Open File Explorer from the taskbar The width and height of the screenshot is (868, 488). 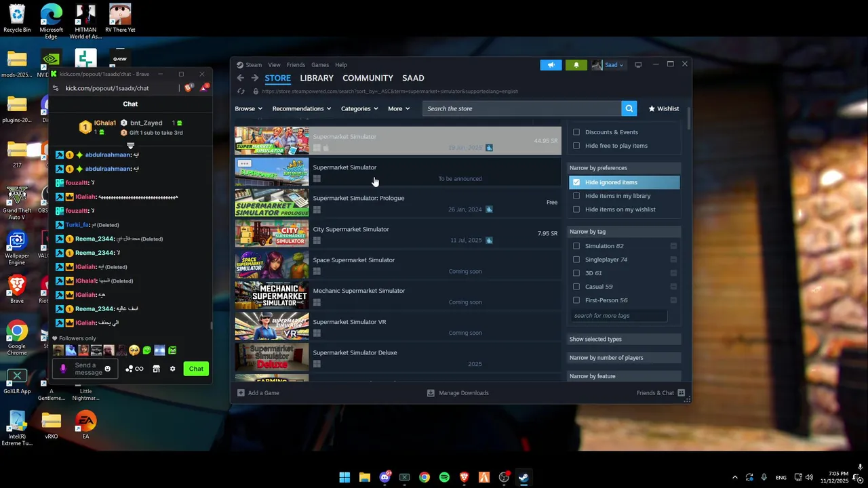click(365, 477)
